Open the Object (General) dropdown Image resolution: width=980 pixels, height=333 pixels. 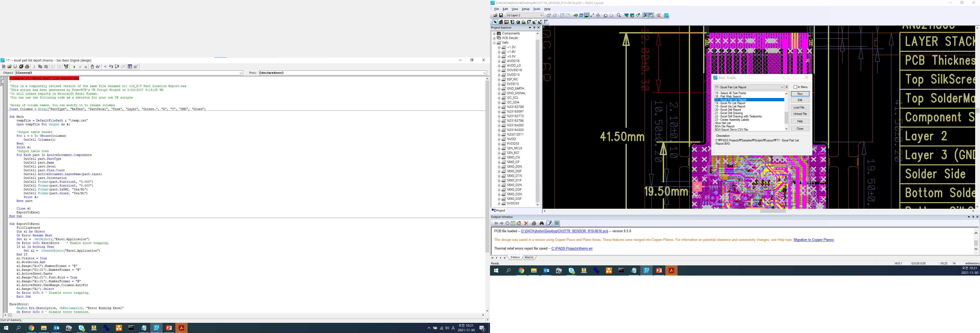coord(241,73)
